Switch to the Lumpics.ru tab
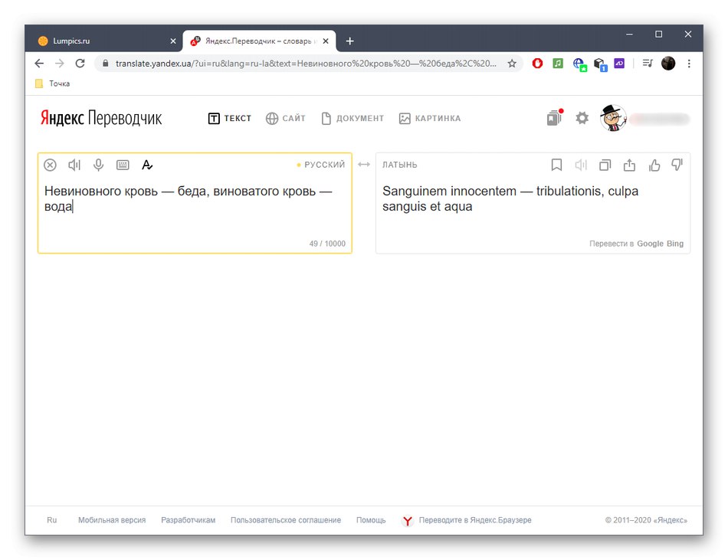The height and width of the screenshot is (560, 728). (x=104, y=41)
